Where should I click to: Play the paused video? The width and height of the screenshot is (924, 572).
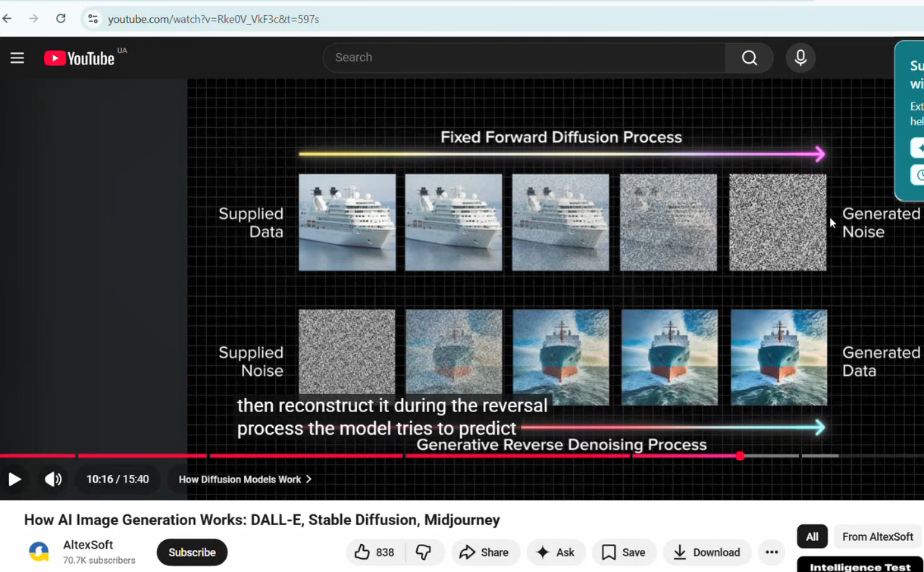(x=14, y=479)
